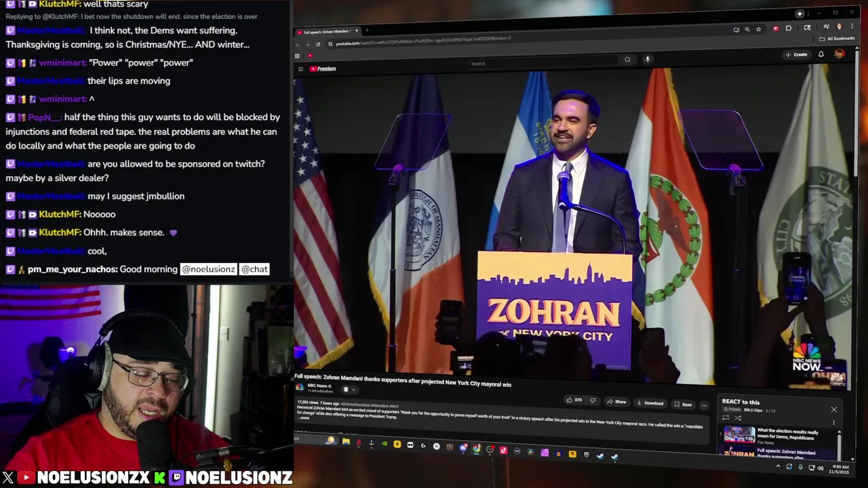Open File Explorer from the taskbar
This screenshot has height=488, width=868.
point(346,441)
